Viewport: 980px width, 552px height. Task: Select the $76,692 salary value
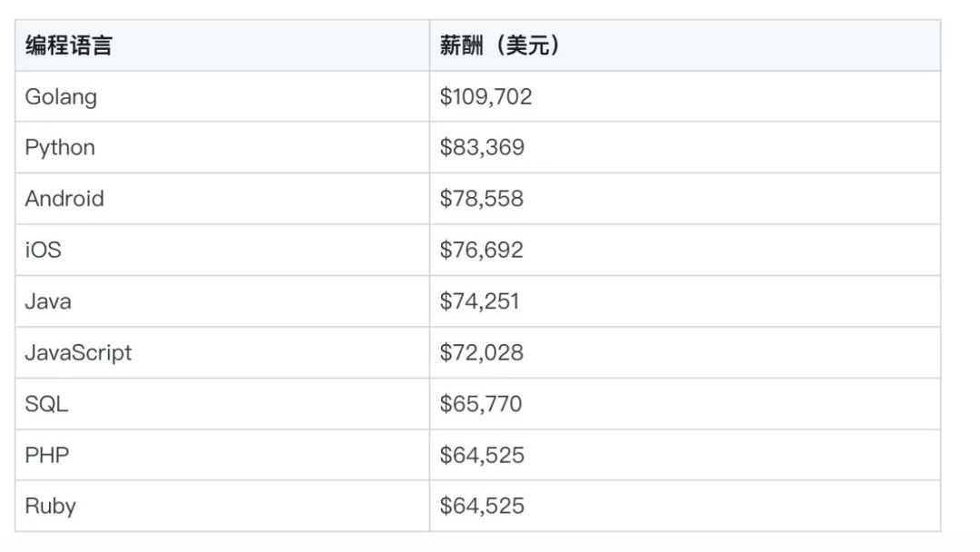pos(481,250)
